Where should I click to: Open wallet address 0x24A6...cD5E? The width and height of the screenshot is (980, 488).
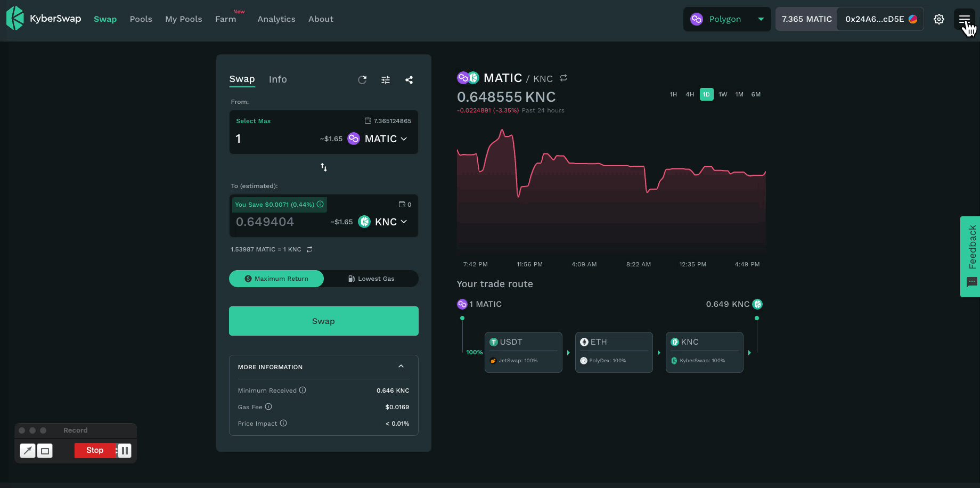coord(880,19)
